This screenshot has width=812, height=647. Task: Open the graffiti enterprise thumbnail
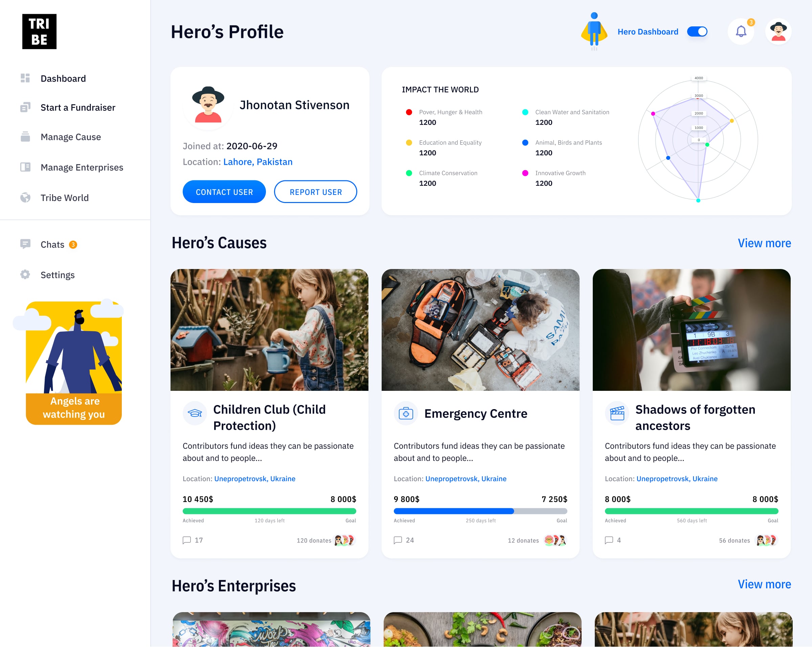[272, 629]
